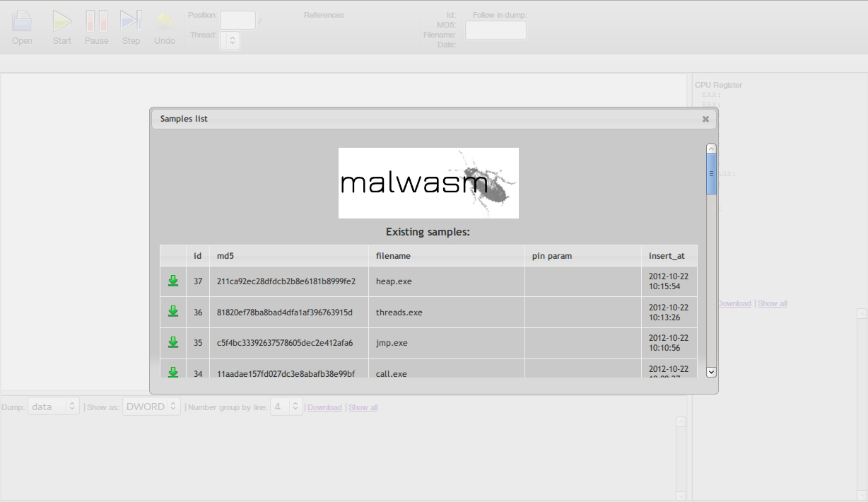Focus the Position input field
This screenshot has height=502, width=868.
tap(238, 20)
